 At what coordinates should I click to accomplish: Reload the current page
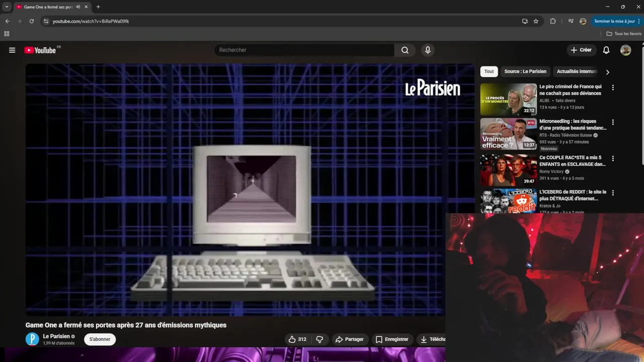coord(31,21)
